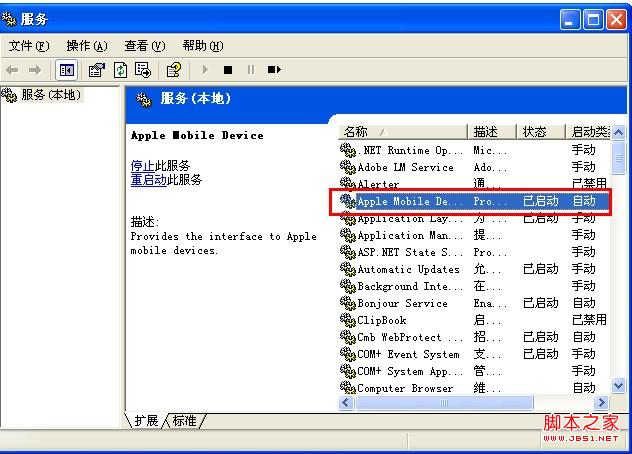Open the Properties toolbar icon
The image size is (632, 454).
pyautogui.click(x=97, y=70)
